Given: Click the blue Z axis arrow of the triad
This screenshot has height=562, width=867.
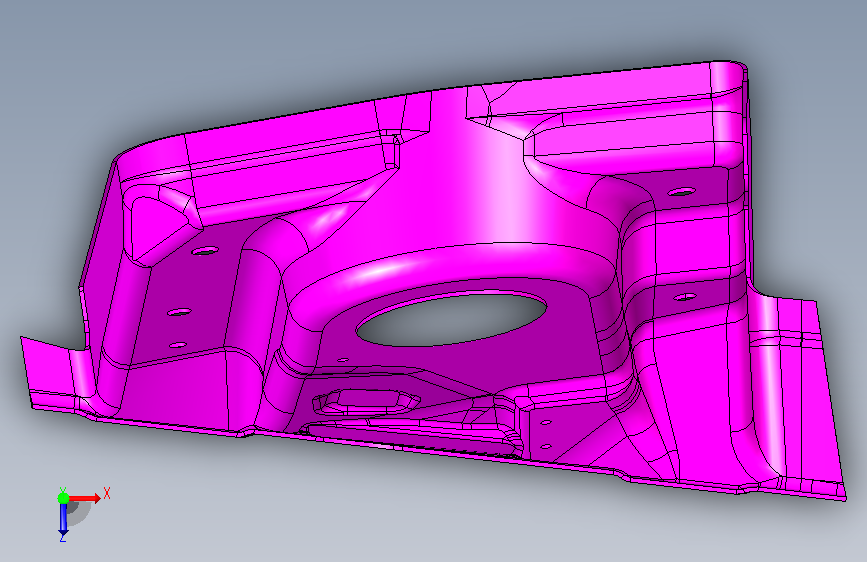Looking at the screenshot, I should click(63, 519).
